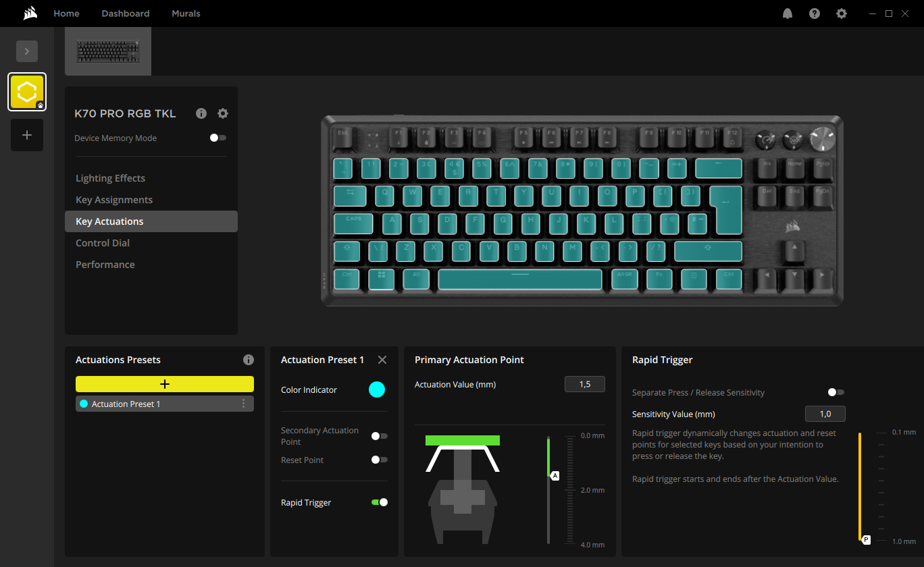The height and width of the screenshot is (567, 924).
Task: Open the Dashboard tab
Action: [x=126, y=13]
